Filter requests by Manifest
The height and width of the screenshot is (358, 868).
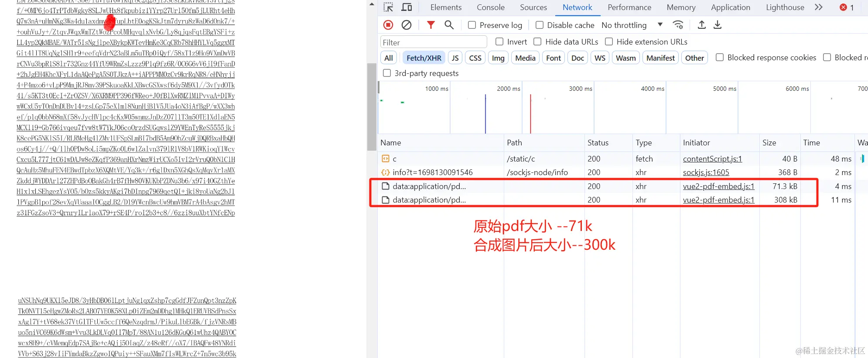pyautogui.click(x=660, y=58)
